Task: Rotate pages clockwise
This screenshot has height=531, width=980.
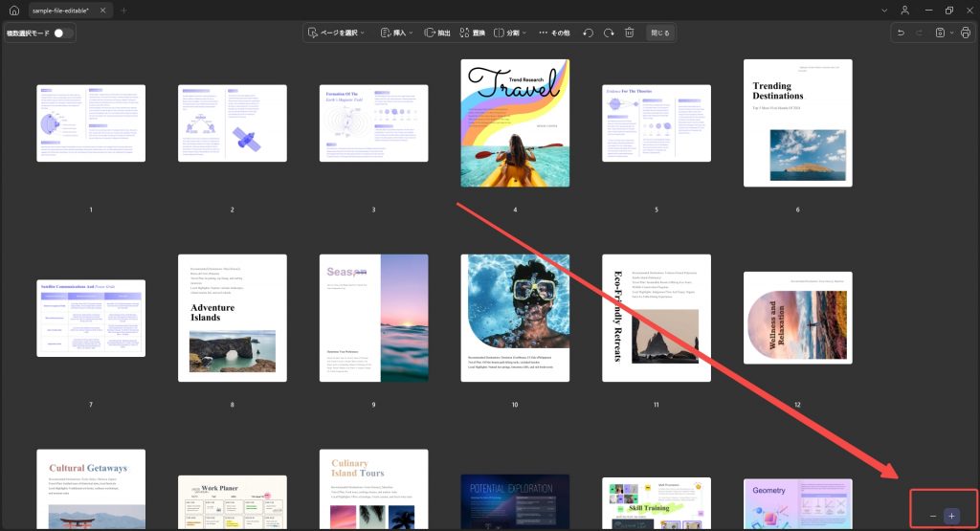Action: (x=609, y=33)
